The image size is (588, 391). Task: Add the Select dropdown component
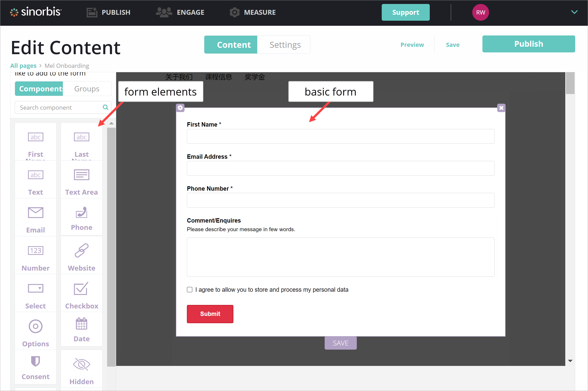pos(35,293)
